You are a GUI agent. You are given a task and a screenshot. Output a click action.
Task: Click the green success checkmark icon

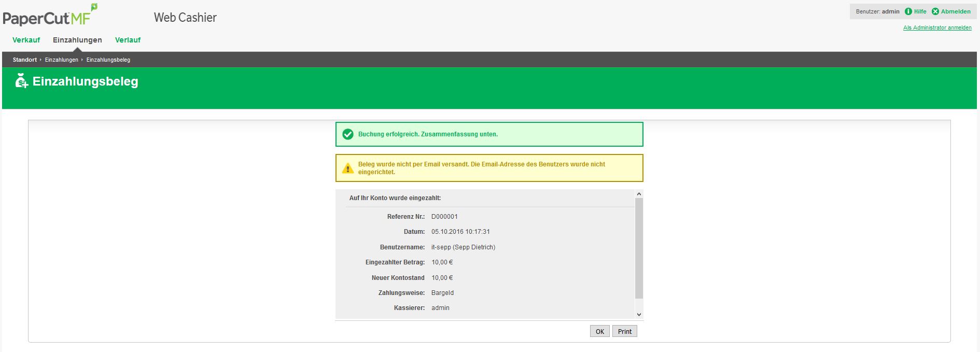point(348,134)
